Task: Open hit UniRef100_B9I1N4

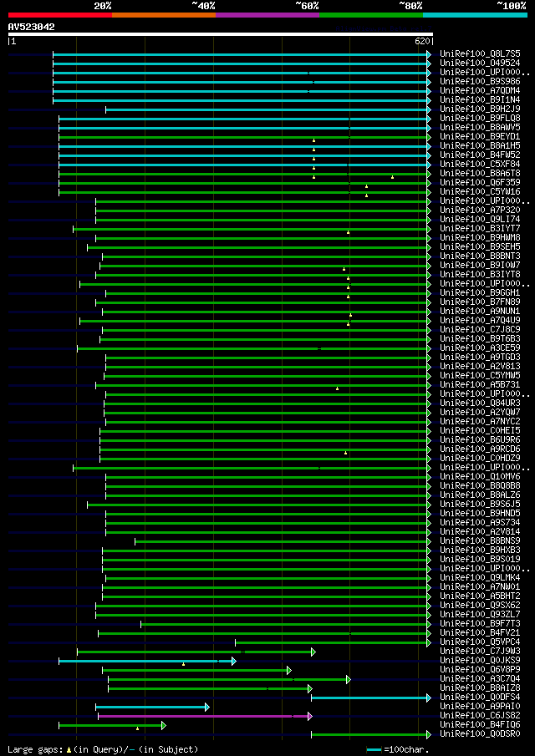Action: click(480, 99)
